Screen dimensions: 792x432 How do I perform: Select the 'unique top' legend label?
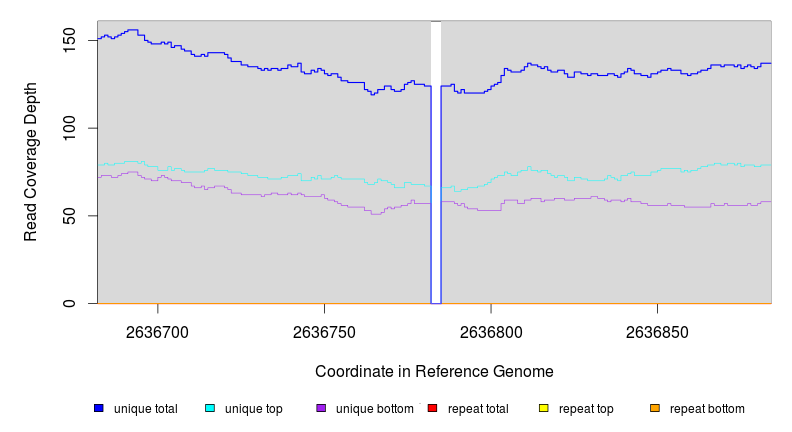254,409
